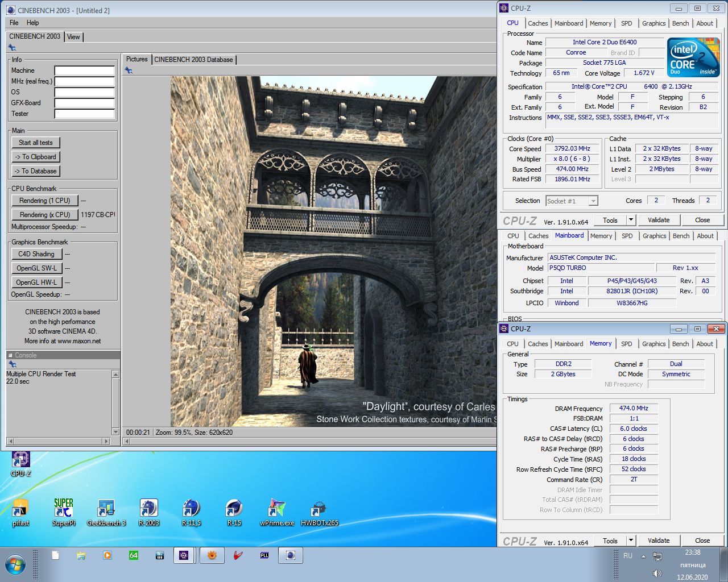Click into the OS input field
This screenshot has width=728, height=582.
tap(85, 92)
